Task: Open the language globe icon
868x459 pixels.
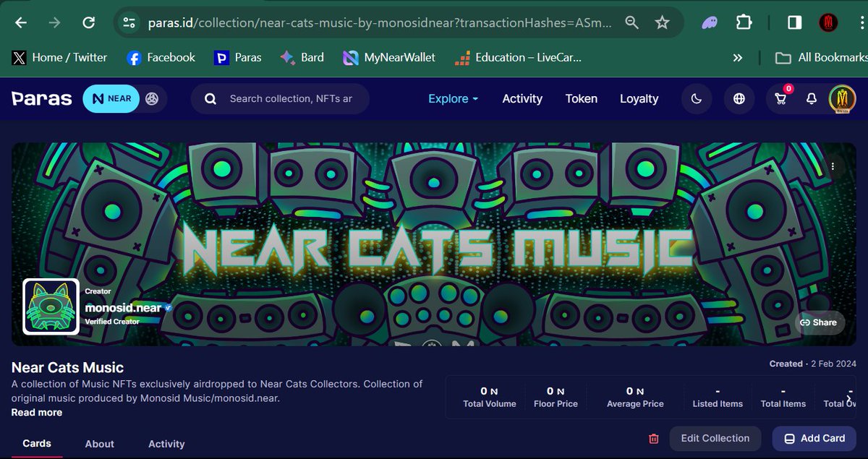Action: click(x=739, y=99)
